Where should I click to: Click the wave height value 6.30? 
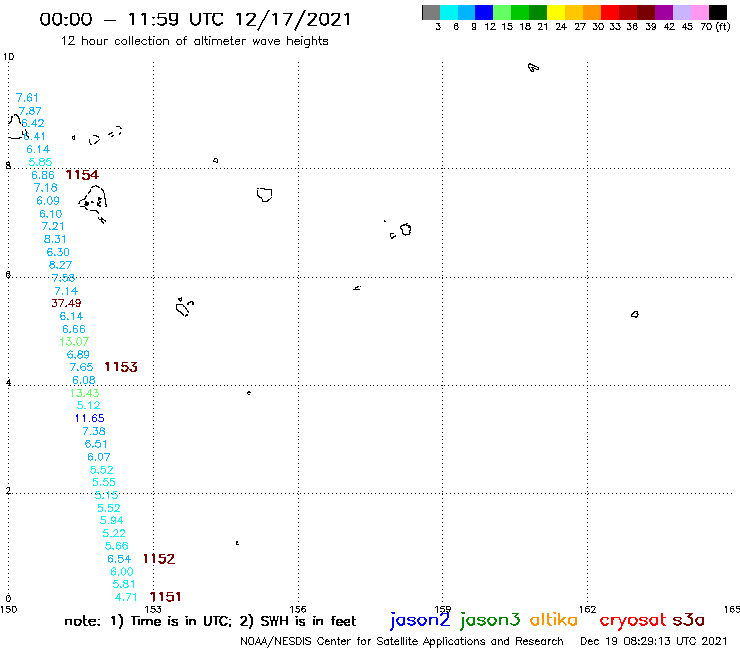(x=58, y=252)
